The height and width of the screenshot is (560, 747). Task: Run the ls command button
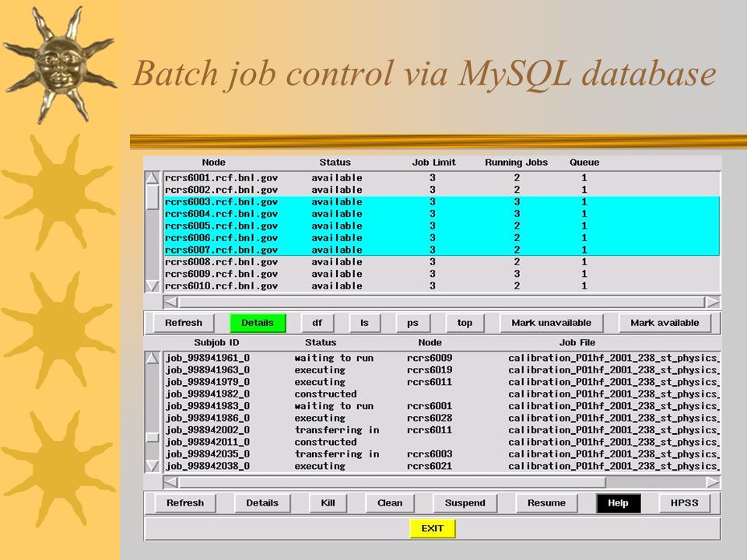(x=364, y=323)
